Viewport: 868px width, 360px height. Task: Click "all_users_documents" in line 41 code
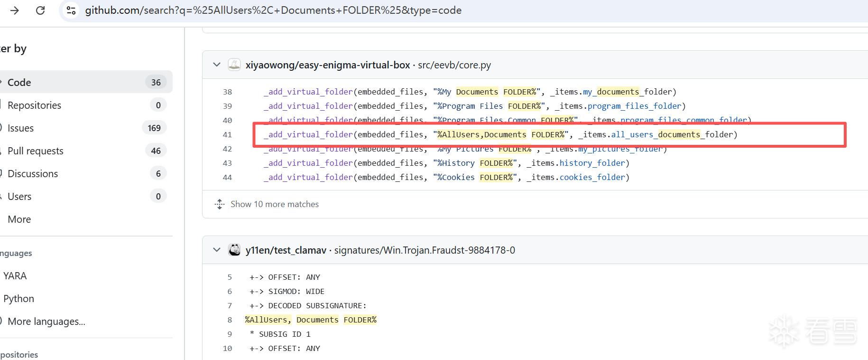pyautogui.click(x=656, y=134)
